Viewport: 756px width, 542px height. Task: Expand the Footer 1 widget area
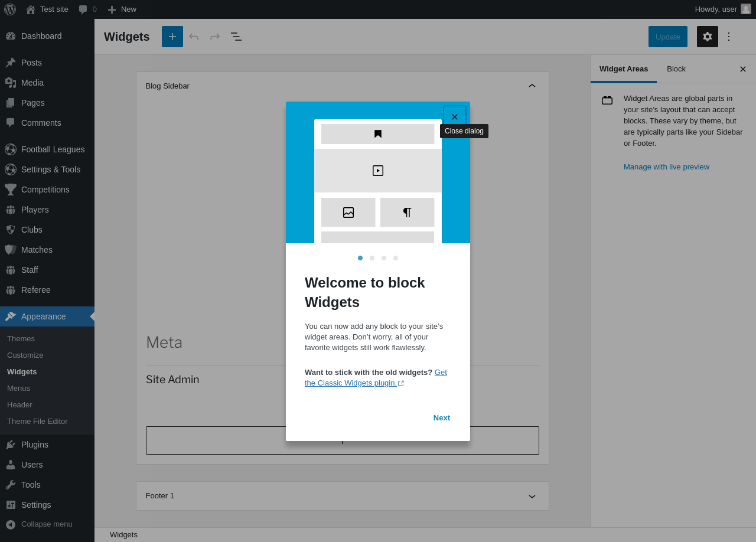(532, 496)
